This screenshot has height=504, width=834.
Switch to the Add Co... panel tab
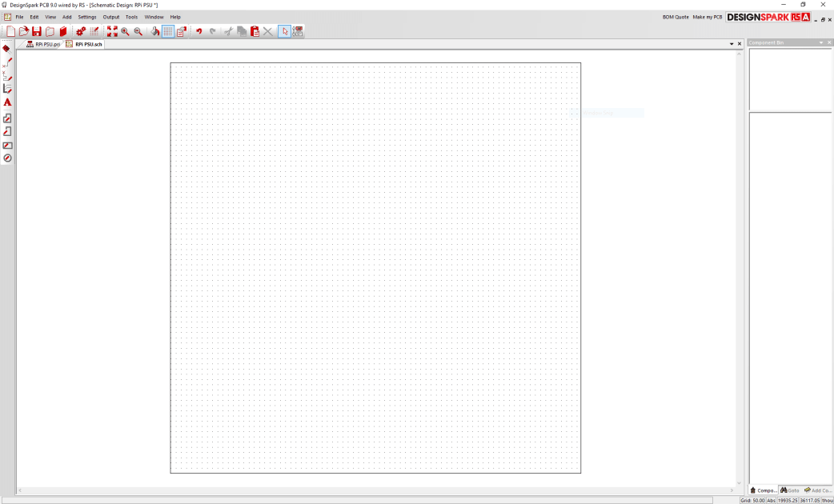pos(818,490)
